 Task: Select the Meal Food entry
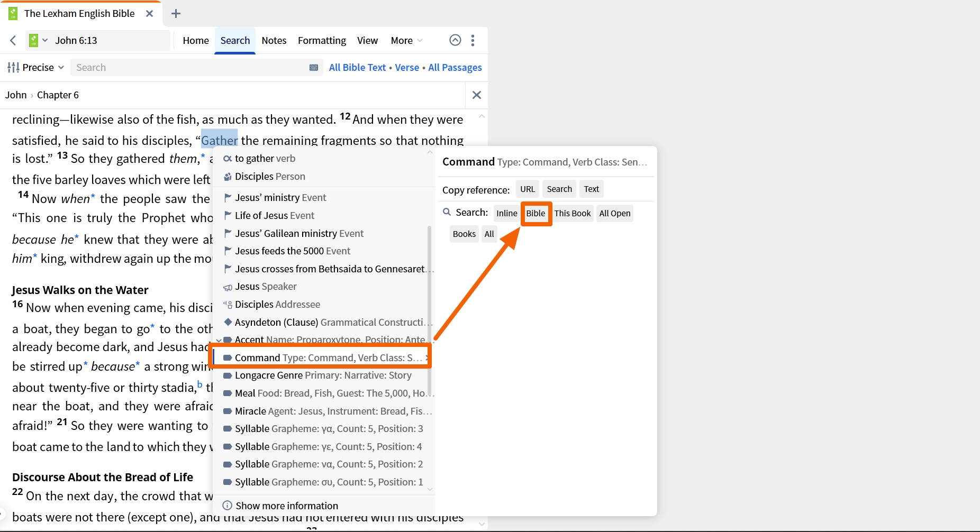(323, 393)
